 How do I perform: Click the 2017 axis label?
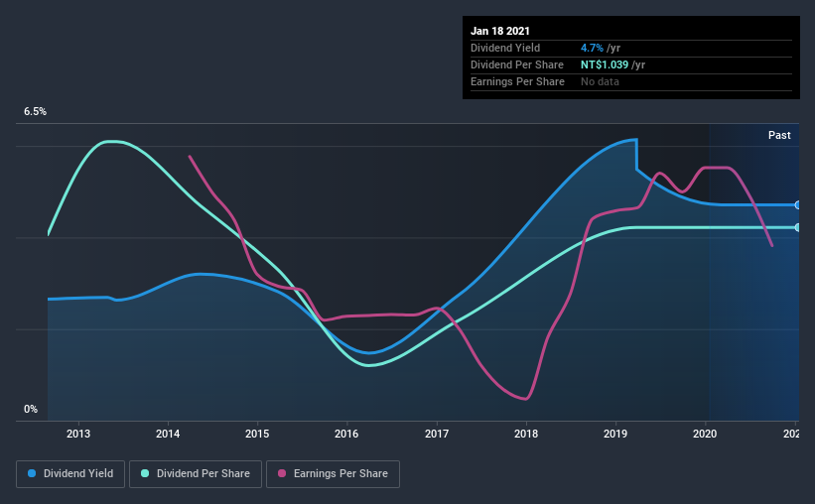coord(437,434)
